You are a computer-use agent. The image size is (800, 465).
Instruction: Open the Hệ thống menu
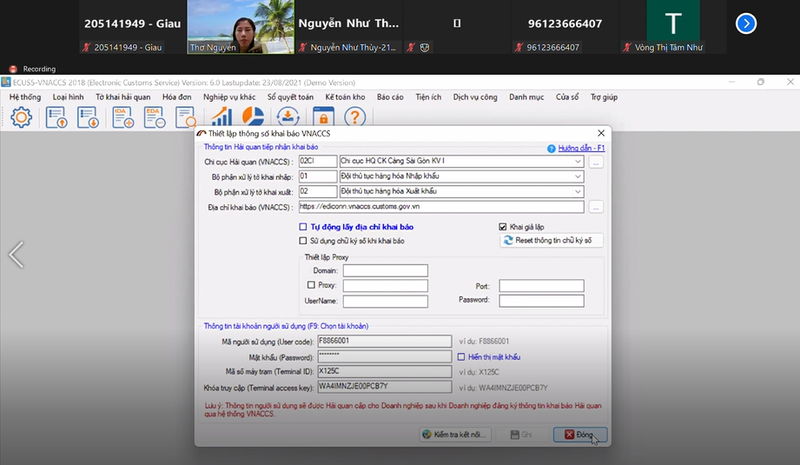(26, 97)
